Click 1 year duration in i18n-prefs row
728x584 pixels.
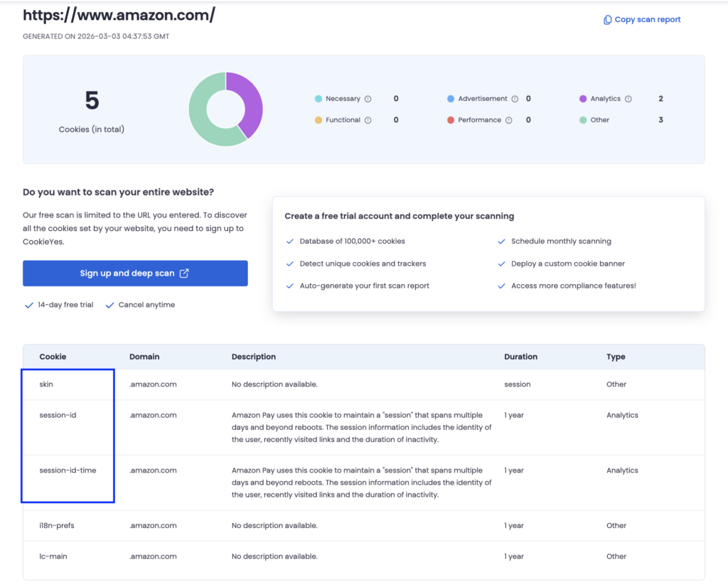[514, 526]
